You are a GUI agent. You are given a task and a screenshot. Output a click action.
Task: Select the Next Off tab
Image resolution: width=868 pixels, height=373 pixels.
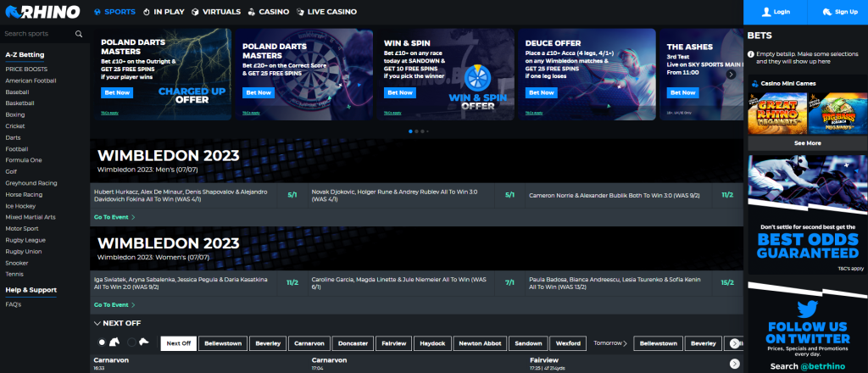pyautogui.click(x=178, y=343)
